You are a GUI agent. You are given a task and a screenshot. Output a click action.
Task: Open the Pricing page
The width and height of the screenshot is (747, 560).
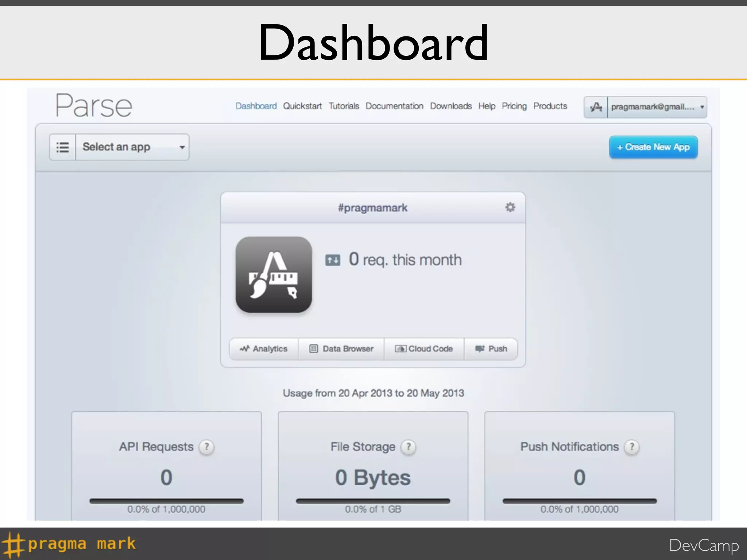(514, 106)
